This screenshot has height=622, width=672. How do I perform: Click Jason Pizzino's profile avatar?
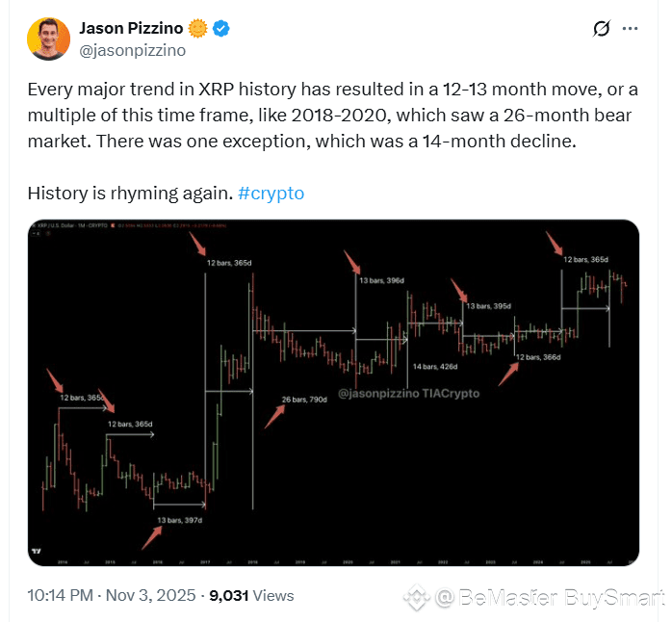coord(48,39)
